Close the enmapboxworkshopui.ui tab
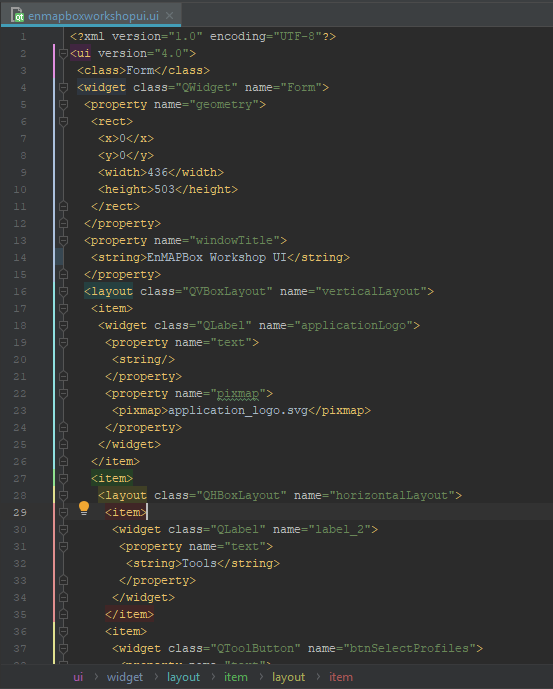The width and height of the screenshot is (553, 689). 169,16
